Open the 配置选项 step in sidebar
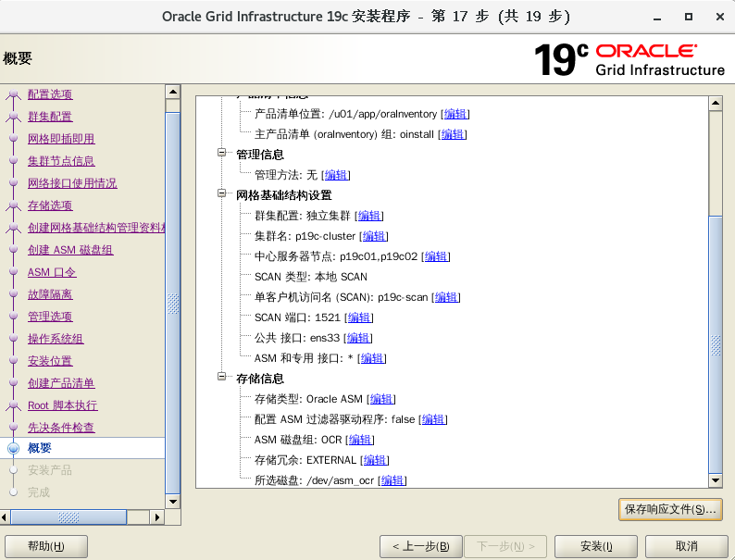 (x=50, y=94)
